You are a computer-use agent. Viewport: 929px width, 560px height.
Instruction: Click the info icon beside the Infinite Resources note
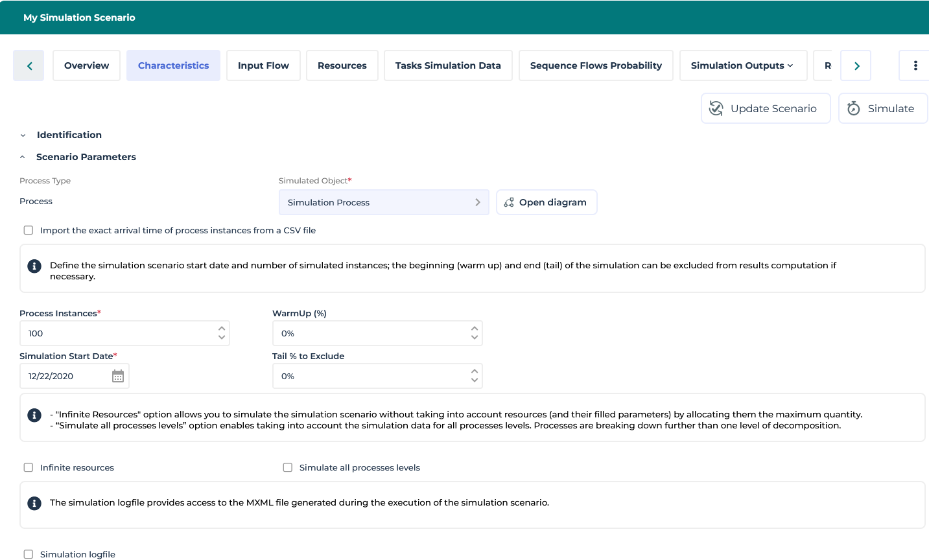(34, 415)
